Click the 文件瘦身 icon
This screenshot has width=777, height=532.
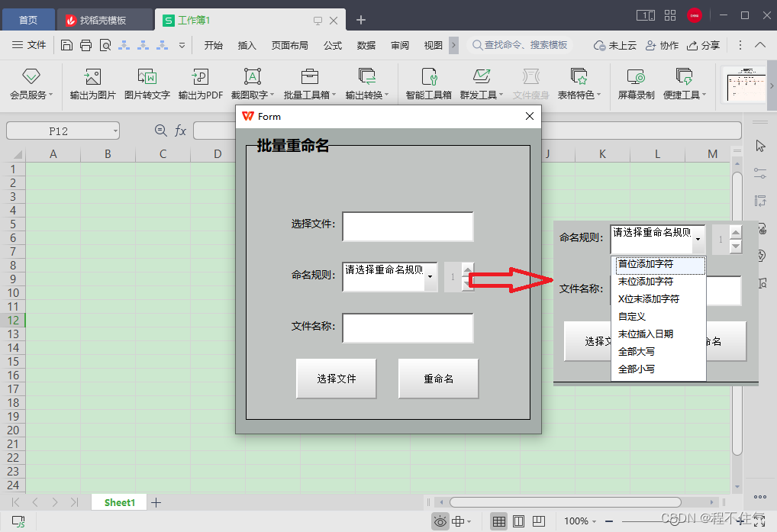click(x=530, y=84)
